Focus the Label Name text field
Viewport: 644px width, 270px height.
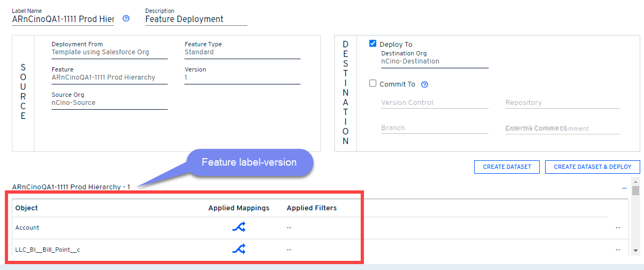(x=62, y=19)
